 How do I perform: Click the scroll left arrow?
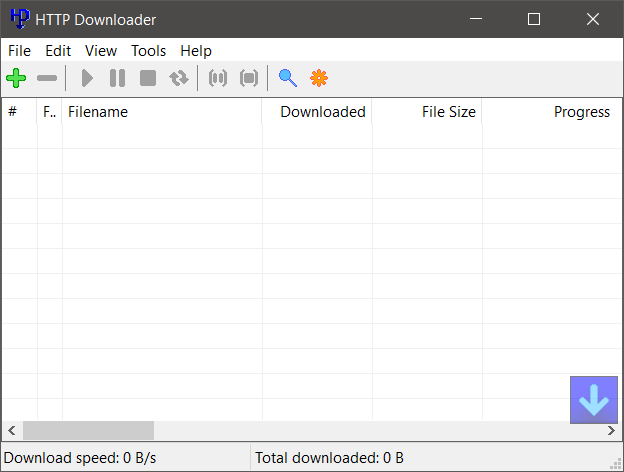point(12,431)
